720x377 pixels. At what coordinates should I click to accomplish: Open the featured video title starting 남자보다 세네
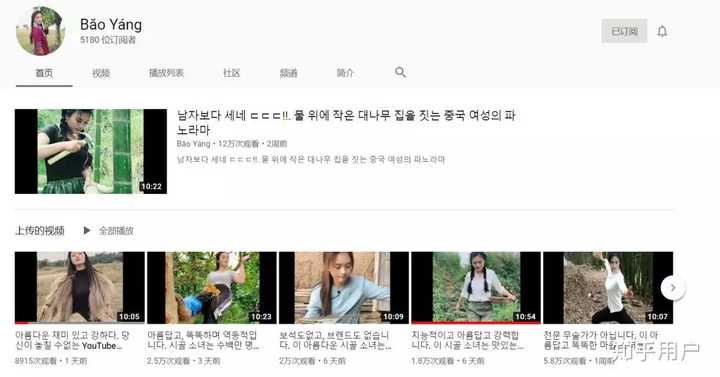click(346, 122)
